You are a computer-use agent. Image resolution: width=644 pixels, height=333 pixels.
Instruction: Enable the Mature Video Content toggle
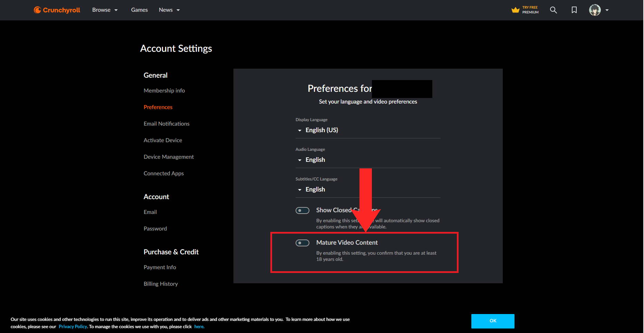[302, 243]
